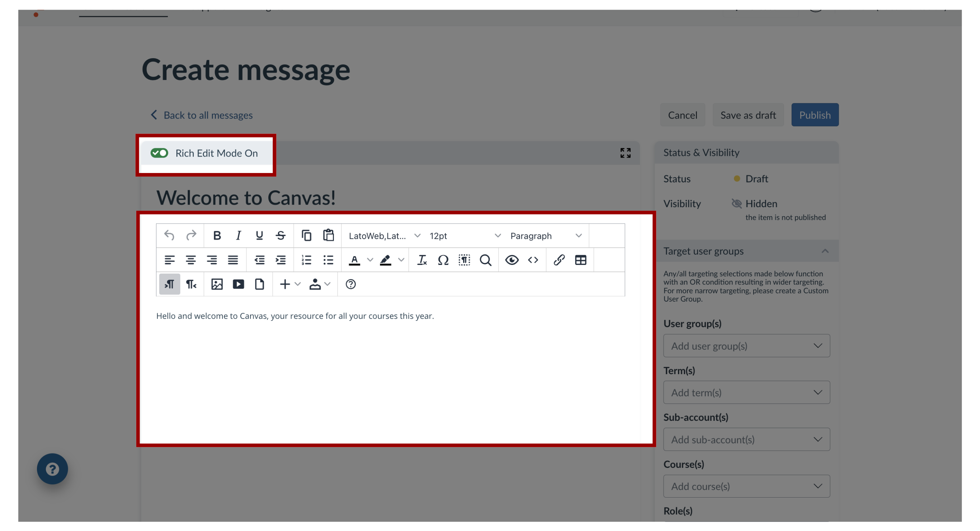Open the Paragraph format dropdown
980x531 pixels.
pos(546,236)
